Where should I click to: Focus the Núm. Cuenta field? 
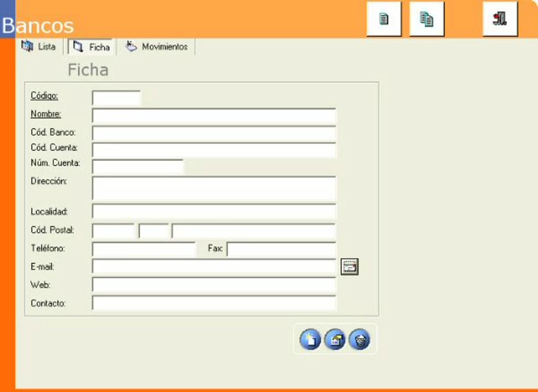pos(138,167)
